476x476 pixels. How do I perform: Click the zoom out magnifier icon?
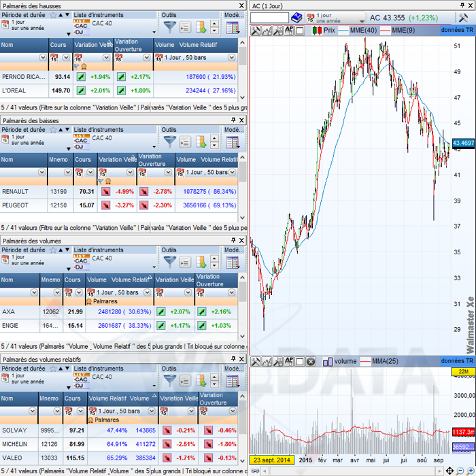(460, 471)
